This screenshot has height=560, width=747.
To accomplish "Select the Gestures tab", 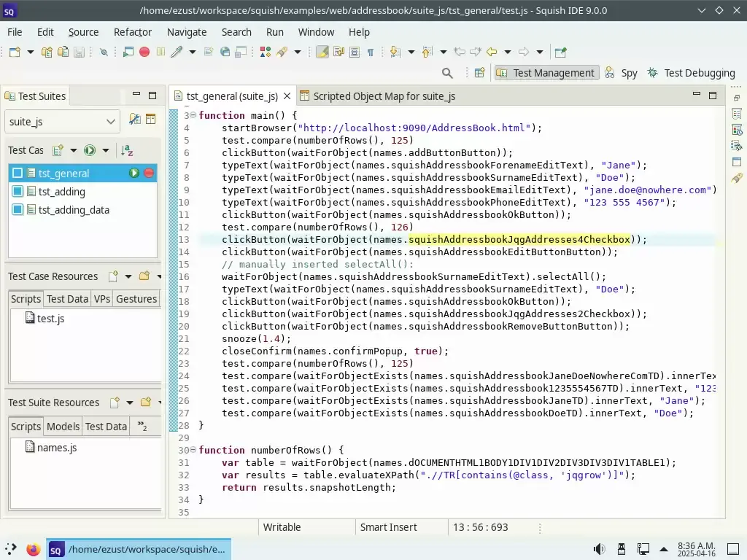I will [136, 298].
